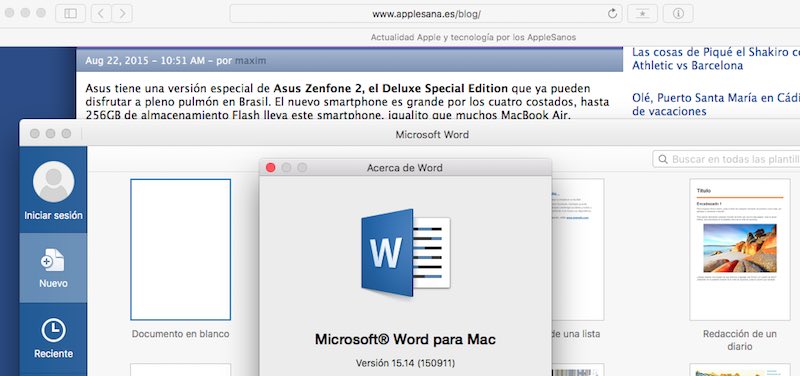The width and height of the screenshot is (800, 376).
Task: Click Microsoft® Word para Mac heading
Action: pyautogui.click(x=405, y=339)
